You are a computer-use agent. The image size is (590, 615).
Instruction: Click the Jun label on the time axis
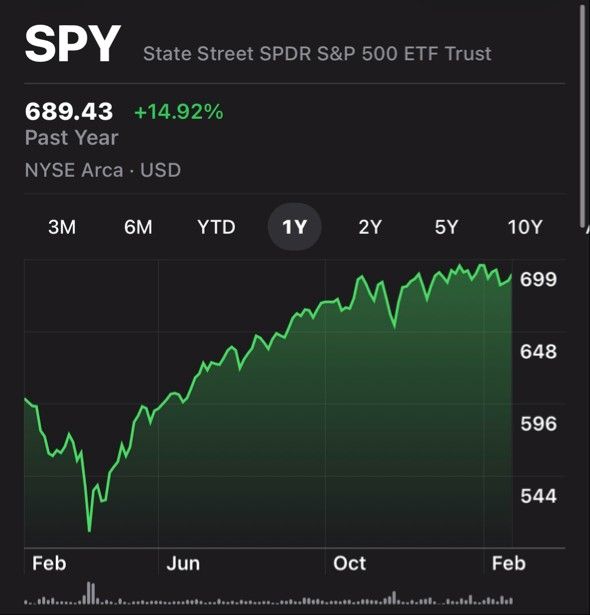[183, 564]
